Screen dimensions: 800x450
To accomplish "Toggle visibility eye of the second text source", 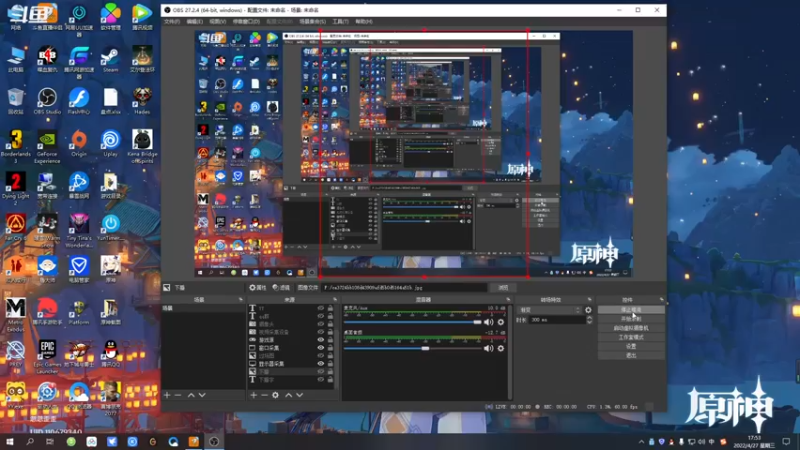I will tap(320, 316).
